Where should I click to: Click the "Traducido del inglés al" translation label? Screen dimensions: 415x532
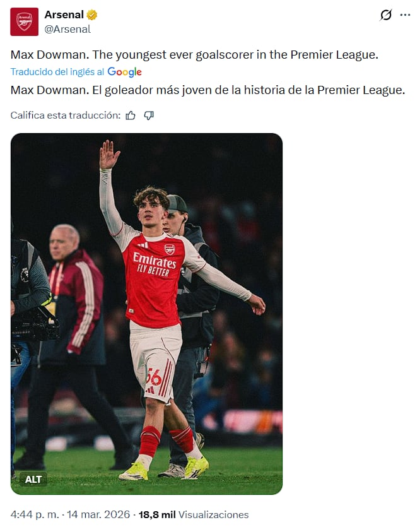57,72
